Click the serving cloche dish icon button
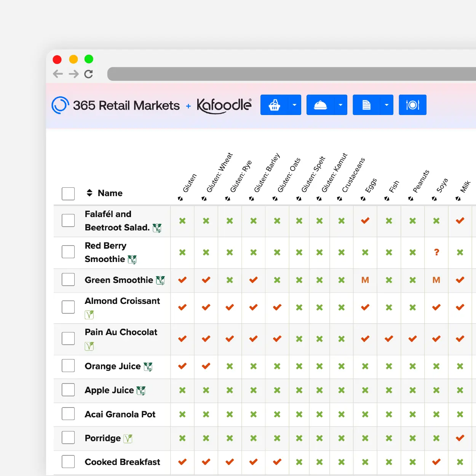This screenshot has height=476, width=476. 320,105
